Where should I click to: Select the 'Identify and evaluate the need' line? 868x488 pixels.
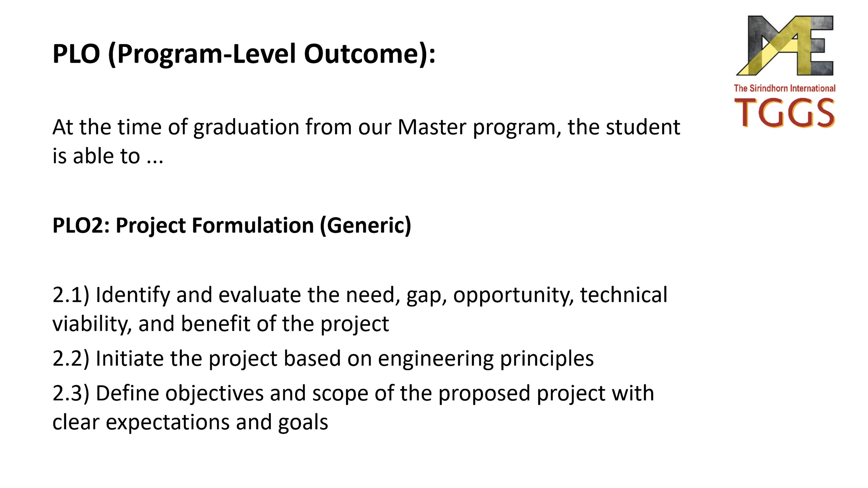coord(360,296)
